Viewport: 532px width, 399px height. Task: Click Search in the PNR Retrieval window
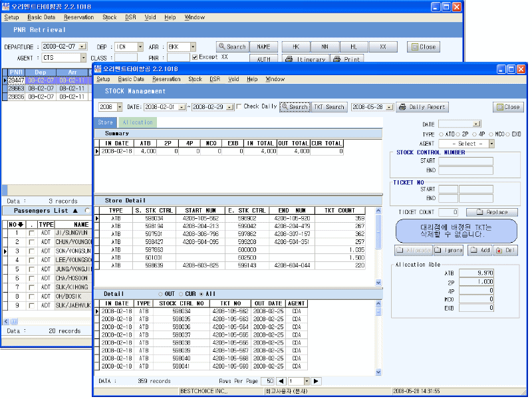point(232,47)
